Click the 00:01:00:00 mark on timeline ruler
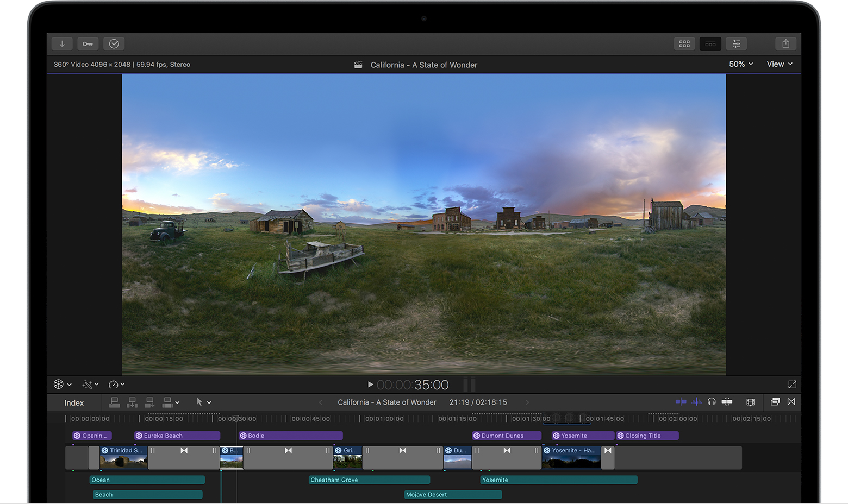The image size is (848, 504). click(x=384, y=419)
